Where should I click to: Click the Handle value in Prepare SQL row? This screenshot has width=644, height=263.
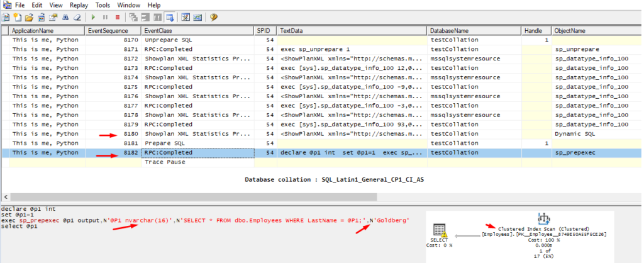coord(536,143)
